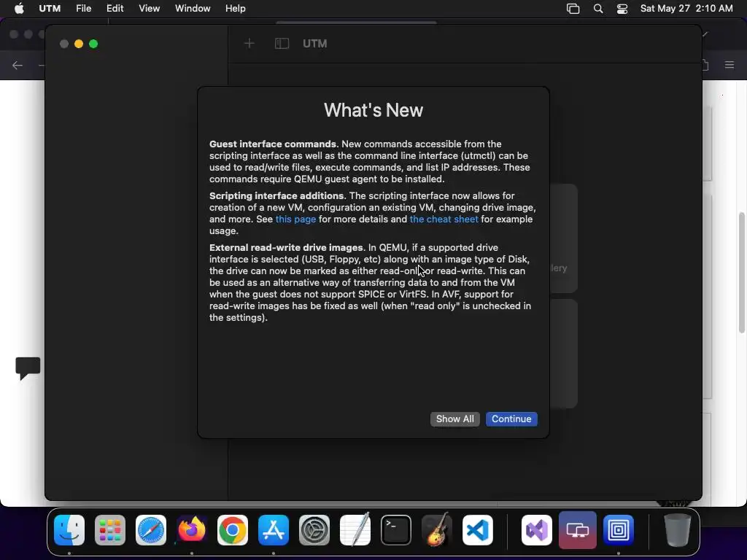Open System Settings from the Dock

(x=314, y=530)
